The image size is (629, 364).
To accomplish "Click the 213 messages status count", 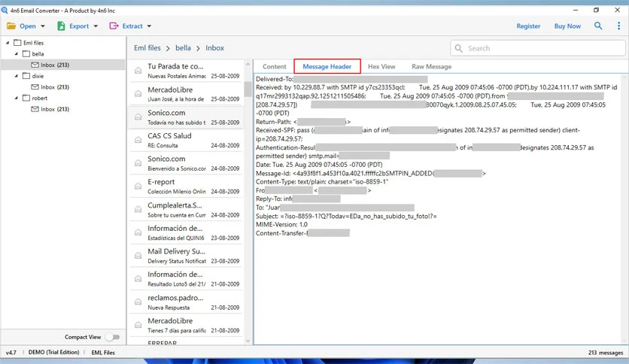I will (606, 353).
